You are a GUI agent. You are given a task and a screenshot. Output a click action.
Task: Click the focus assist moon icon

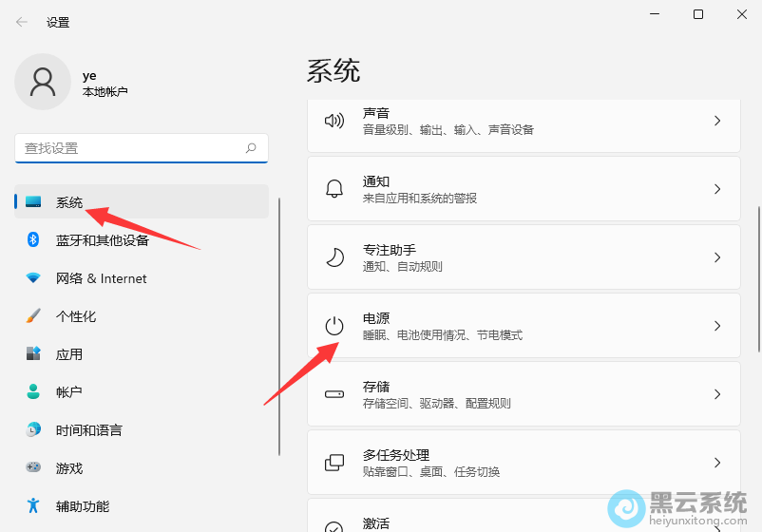[x=333, y=257]
